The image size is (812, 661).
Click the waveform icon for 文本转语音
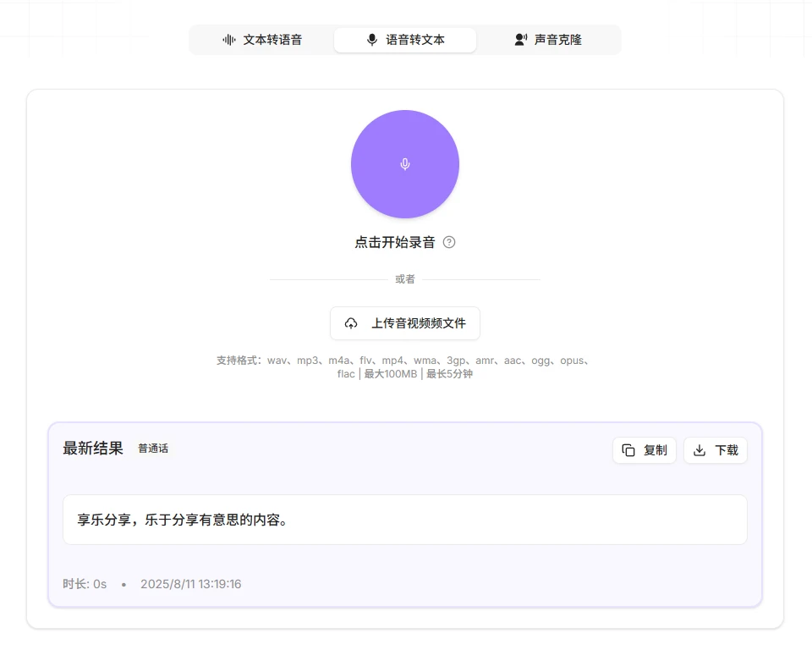[228, 40]
